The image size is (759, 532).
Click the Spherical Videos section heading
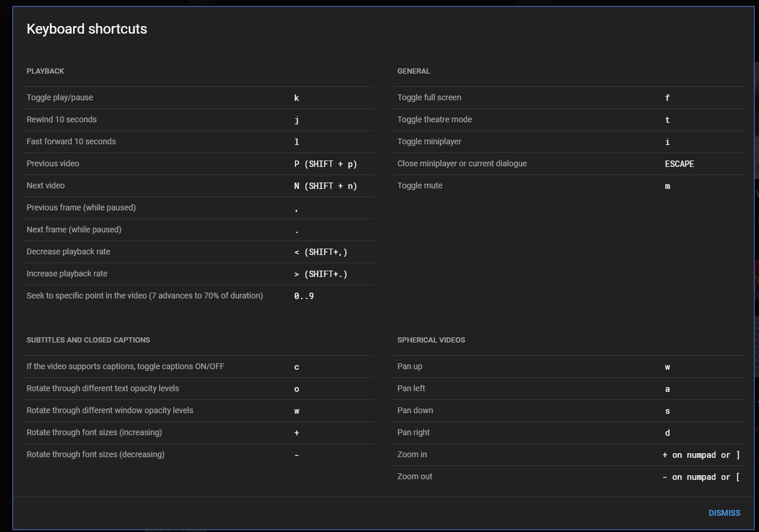[x=431, y=340]
